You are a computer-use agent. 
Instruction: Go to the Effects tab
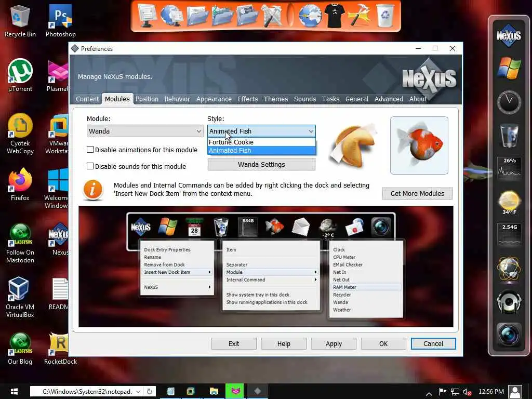tap(248, 99)
